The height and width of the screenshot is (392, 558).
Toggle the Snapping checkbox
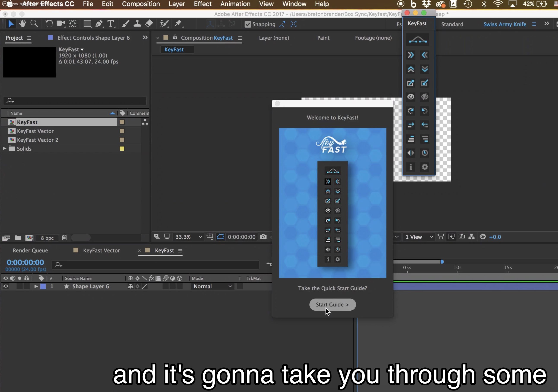pos(247,24)
